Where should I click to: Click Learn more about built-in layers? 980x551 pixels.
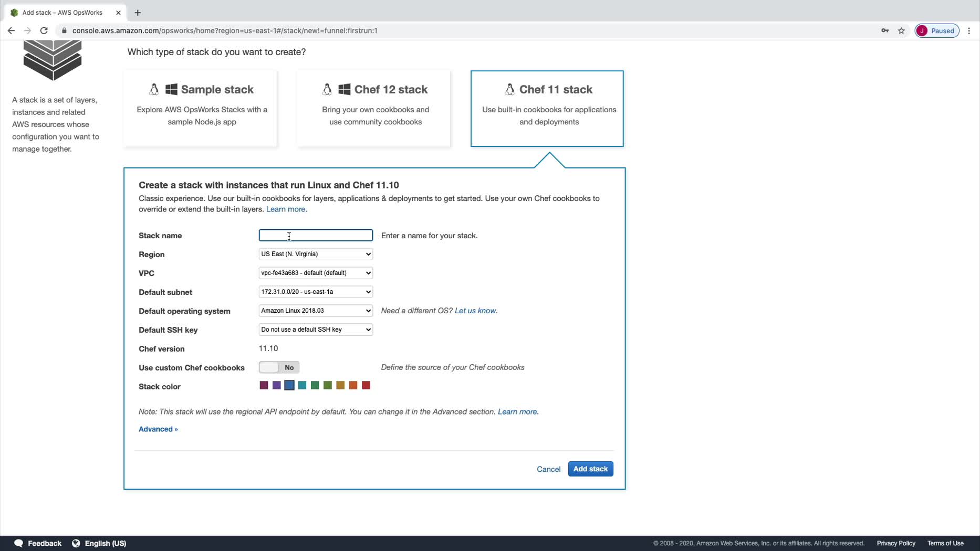287,209
